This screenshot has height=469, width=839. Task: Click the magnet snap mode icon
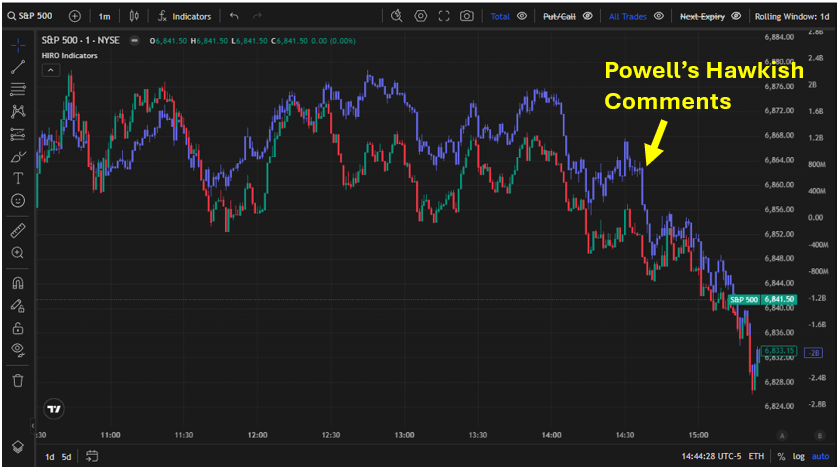18,283
